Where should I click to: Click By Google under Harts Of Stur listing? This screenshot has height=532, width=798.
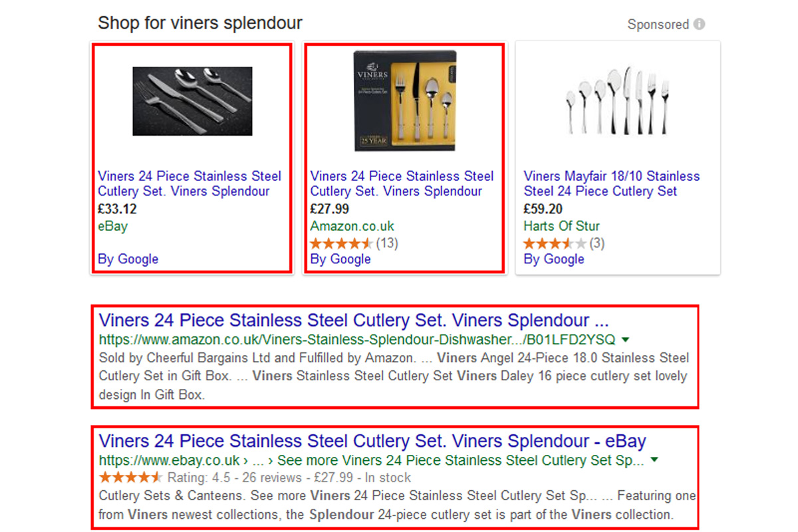coord(554,259)
